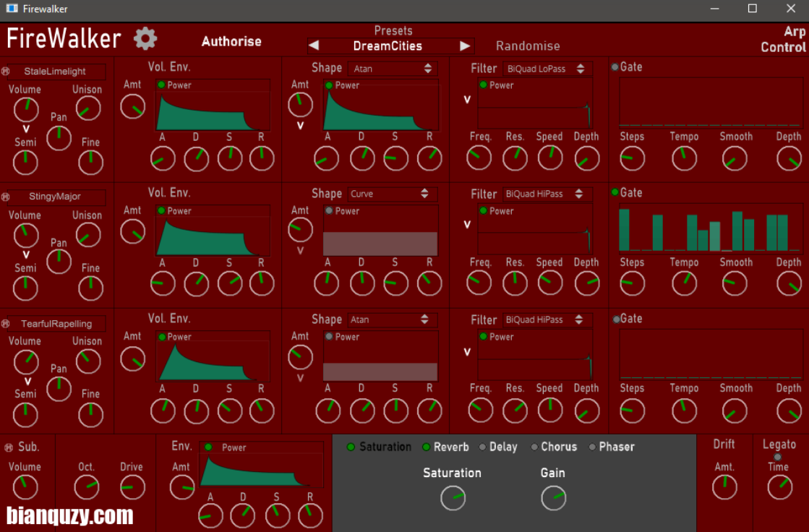Click the icon next to Sub.
The width and height of the screenshot is (809, 532).
(x=9, y=447)
